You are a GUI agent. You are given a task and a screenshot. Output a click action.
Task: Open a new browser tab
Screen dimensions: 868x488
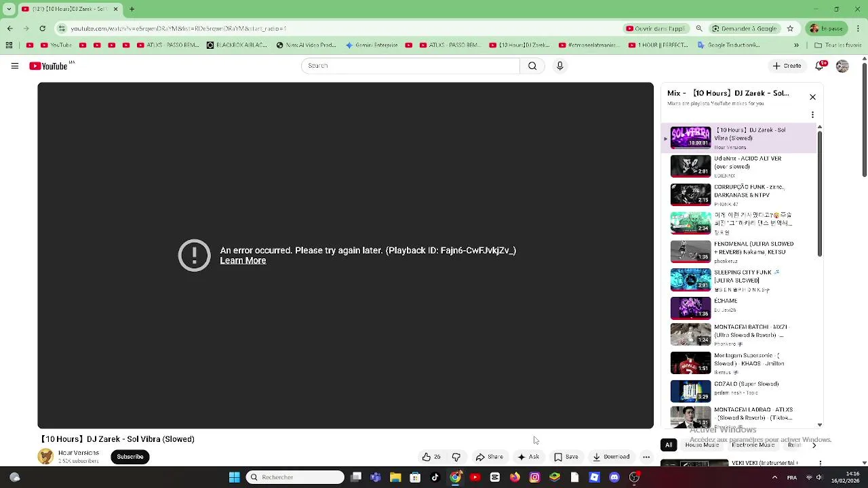[x=132, y=9]
